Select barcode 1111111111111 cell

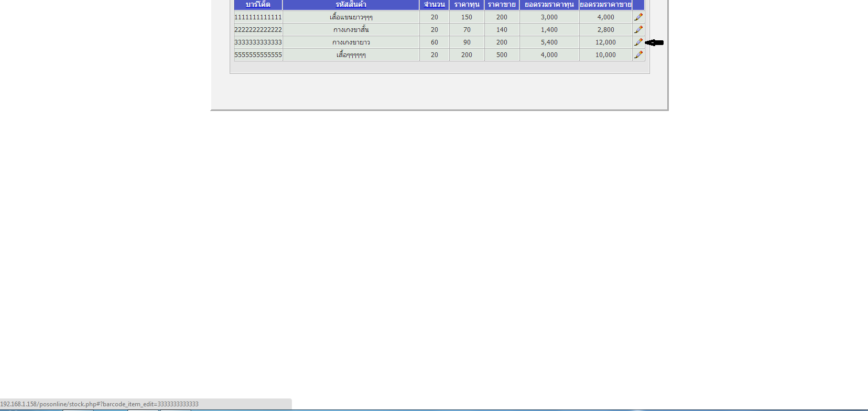(258, 17)
